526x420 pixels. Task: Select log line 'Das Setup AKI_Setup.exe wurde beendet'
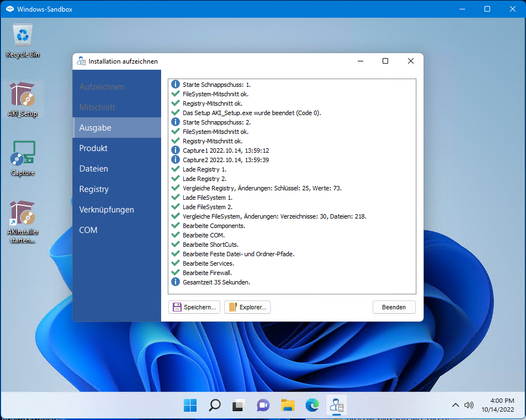251,113
